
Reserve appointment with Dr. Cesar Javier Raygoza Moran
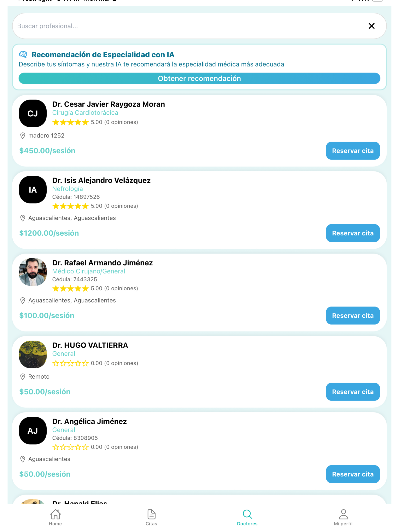(x=353, y=151)
